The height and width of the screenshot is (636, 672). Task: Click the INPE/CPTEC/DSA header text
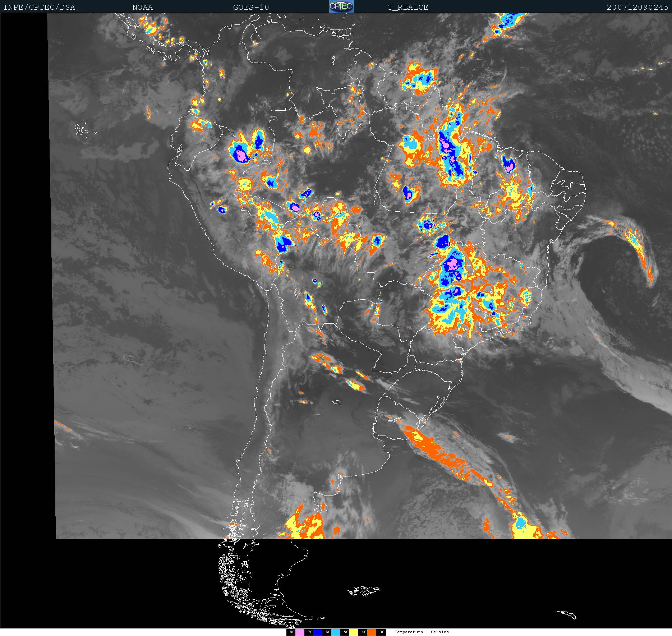pyautogui.click(x=39, y=7)
